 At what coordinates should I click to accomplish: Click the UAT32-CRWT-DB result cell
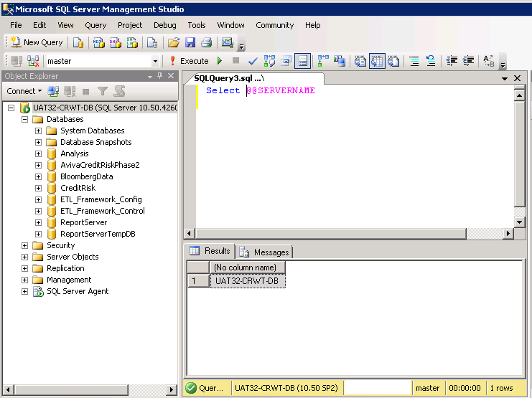pyautogui.click(x=248, y=281)
